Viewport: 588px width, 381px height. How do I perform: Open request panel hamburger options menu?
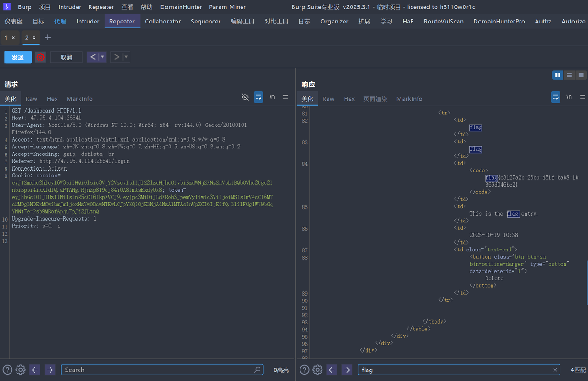point(286,97)
